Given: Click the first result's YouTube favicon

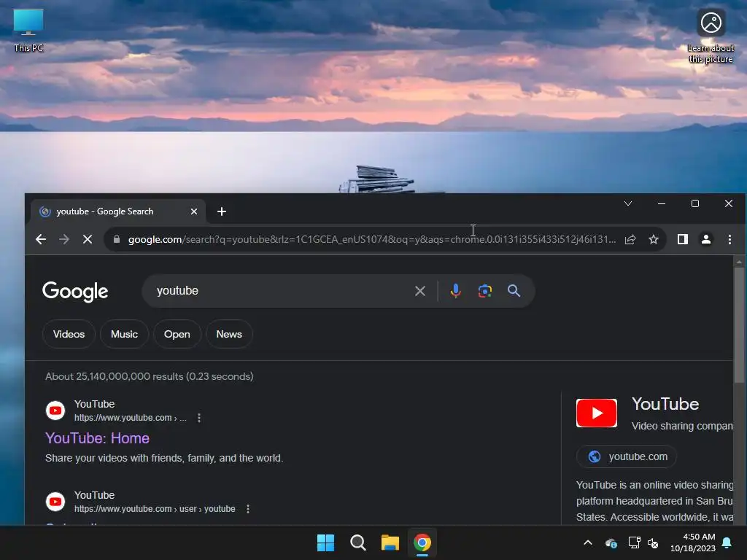Looking at the screenshot, I should (55, 411).
